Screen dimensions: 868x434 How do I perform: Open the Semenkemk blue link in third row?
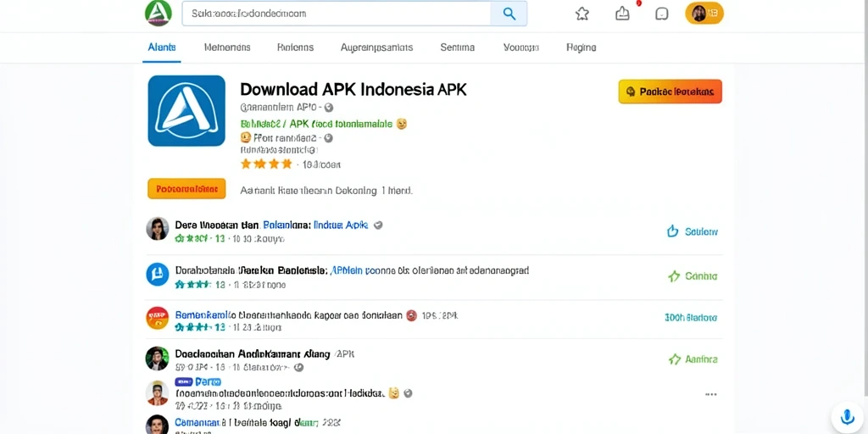click(202, 315)
